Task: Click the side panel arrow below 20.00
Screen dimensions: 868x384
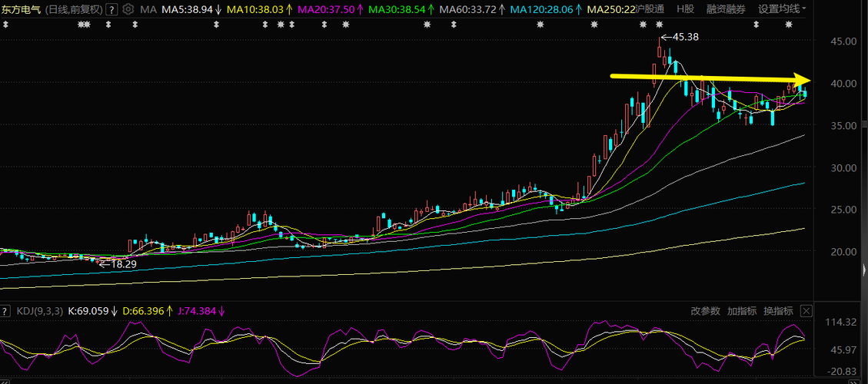Action: click(x=865, y=270)
